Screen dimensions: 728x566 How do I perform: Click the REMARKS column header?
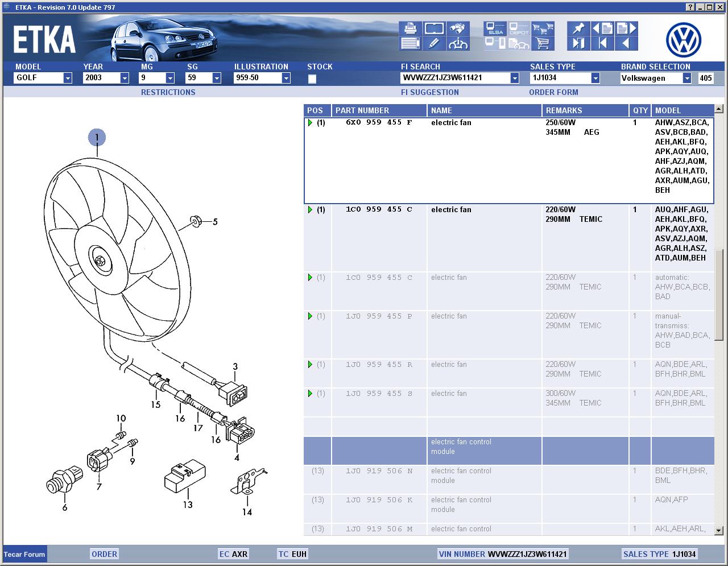(585, 110)
